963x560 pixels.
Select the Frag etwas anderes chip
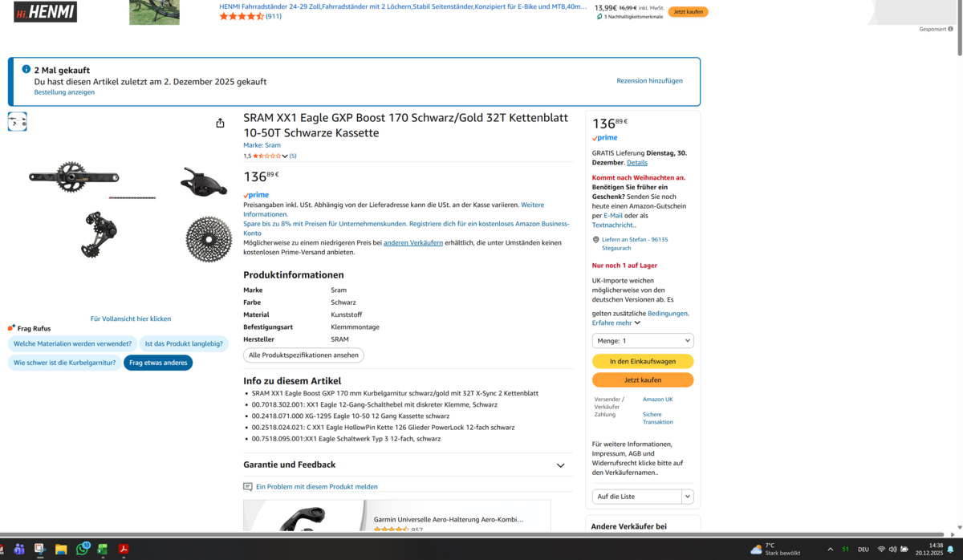tap(158, 363)
